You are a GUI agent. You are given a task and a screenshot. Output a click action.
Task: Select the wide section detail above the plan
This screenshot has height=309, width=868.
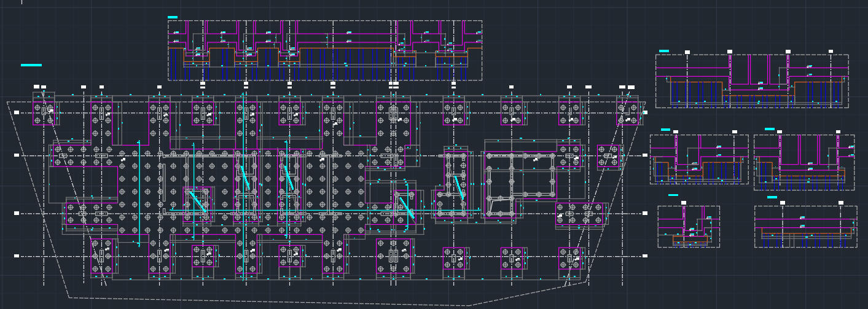pos(325,50)
